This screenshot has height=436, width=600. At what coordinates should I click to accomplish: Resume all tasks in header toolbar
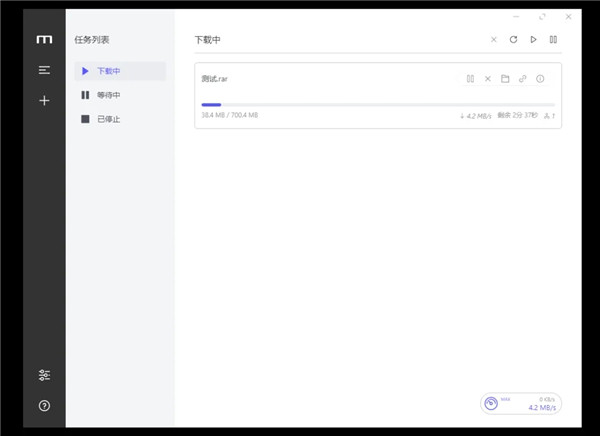(533, 39)
